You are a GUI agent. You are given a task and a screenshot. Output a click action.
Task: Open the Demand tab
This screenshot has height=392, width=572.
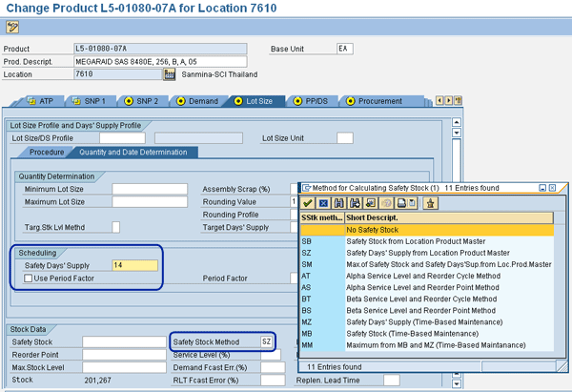pos(202,101)
